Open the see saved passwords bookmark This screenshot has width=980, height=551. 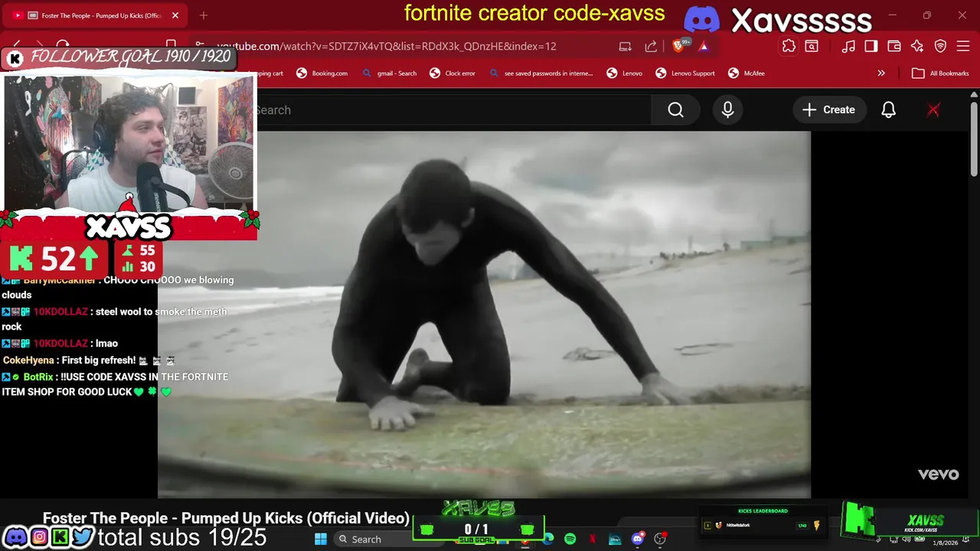[x=541, y=73]
